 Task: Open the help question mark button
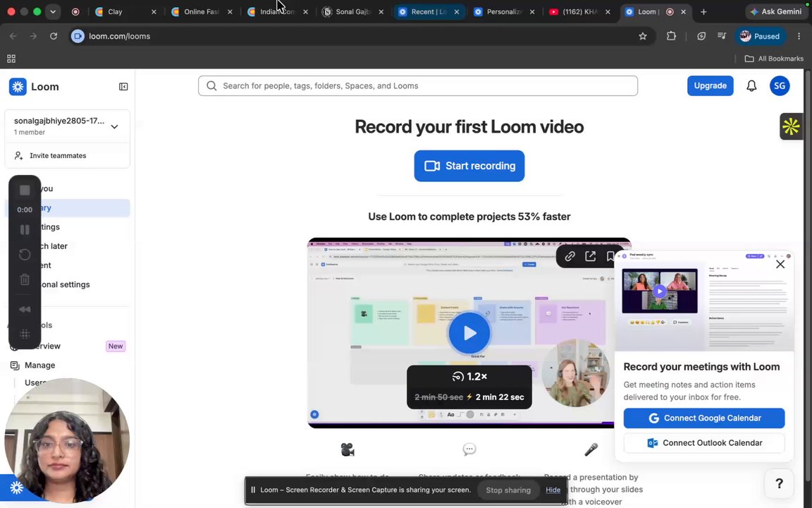(779, 483)
